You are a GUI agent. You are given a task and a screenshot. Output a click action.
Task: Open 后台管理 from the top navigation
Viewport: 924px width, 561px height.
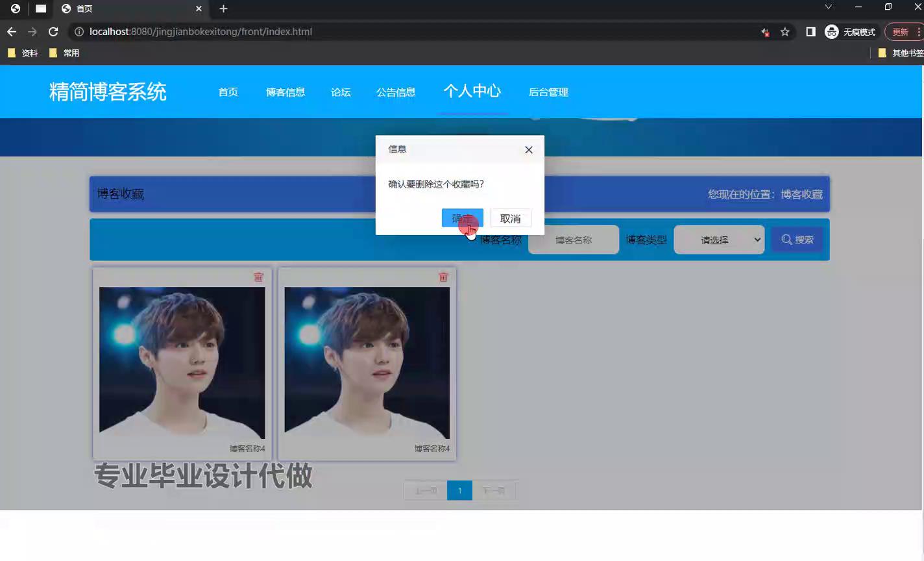coord(548,92)
